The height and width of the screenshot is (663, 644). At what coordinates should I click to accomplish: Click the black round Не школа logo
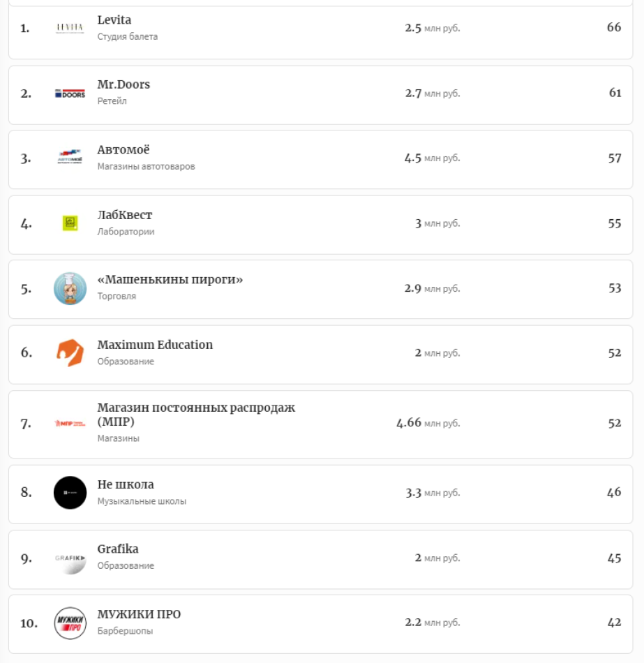click(x=70, y=493)
